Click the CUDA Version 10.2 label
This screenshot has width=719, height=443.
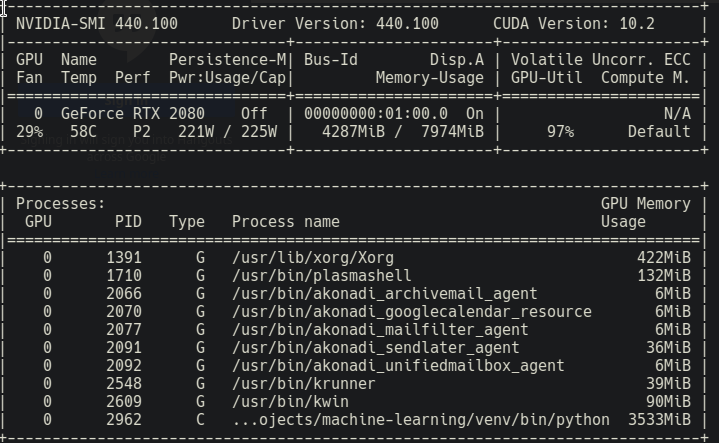(574, 23)
